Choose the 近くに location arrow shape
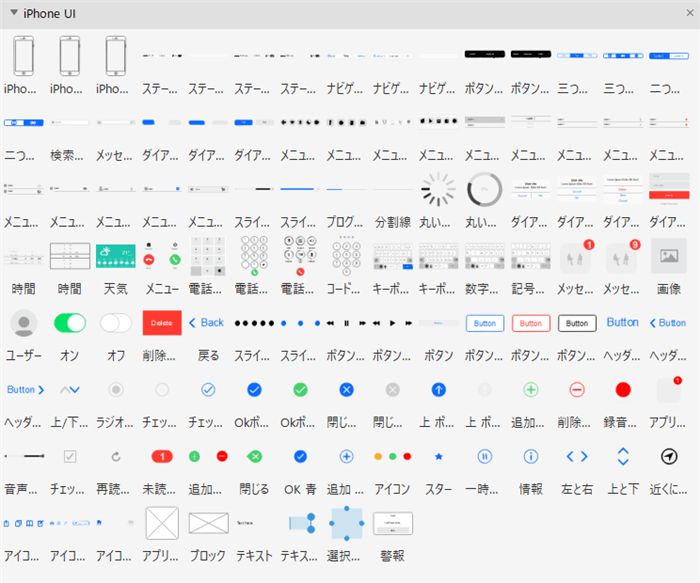Viewport: 700px width, 583px height. point(669,456)
